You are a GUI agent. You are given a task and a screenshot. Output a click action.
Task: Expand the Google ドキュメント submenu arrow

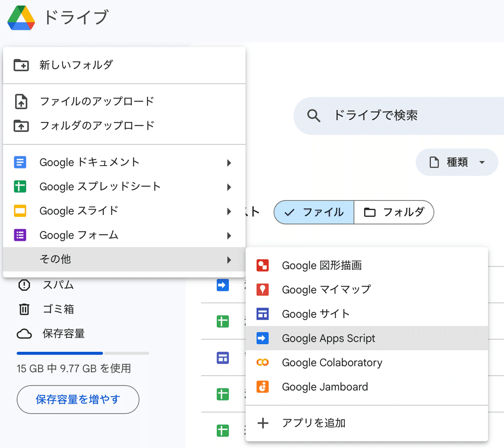point(229,163)
